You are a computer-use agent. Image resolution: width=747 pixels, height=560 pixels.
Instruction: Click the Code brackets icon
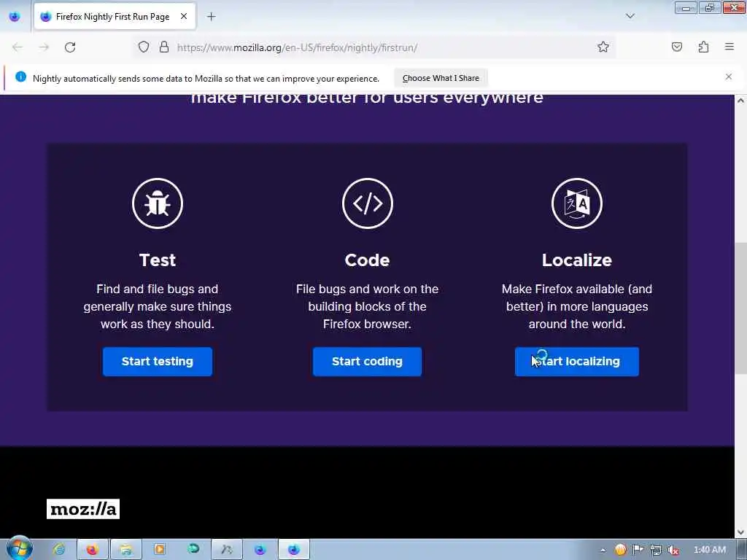pyautogui.click(x=368, y=203)
